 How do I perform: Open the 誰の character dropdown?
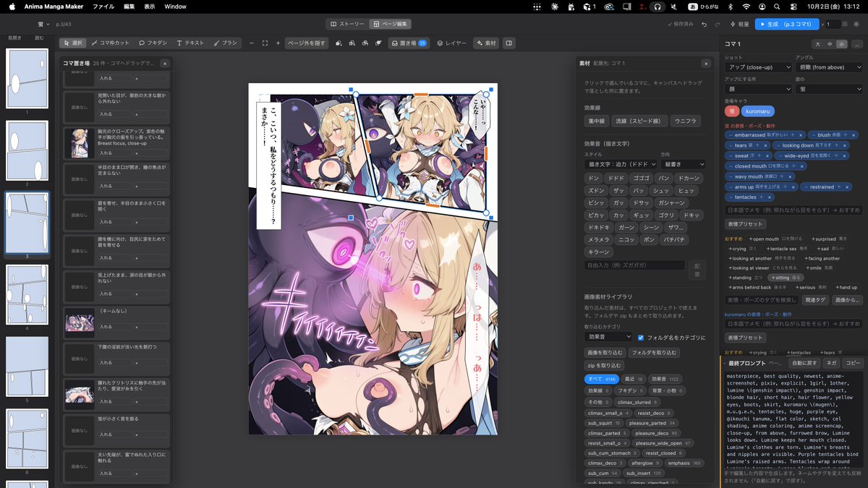pyautogui.click(x=828, y=89)
